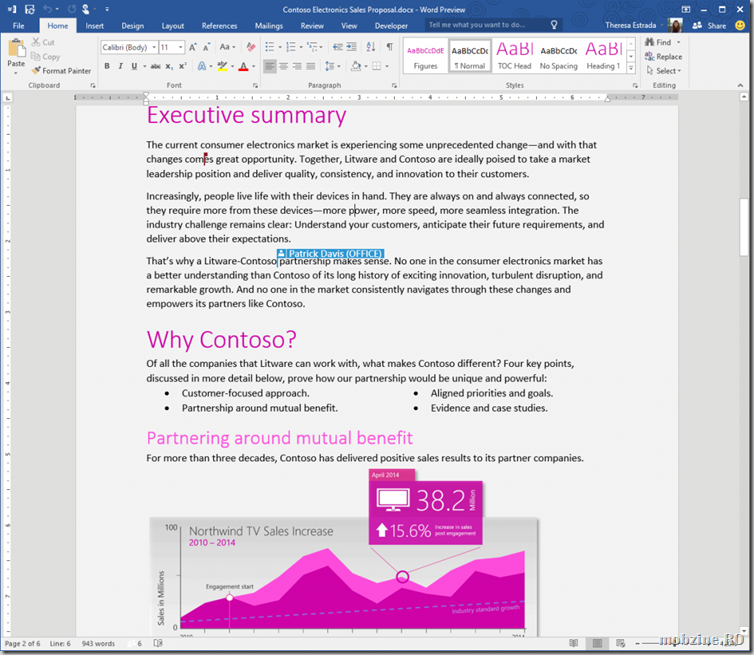Expand the Styles gallery more arrow
The height and width of the screenshot is (655, 754).
[x=631, y=68]
